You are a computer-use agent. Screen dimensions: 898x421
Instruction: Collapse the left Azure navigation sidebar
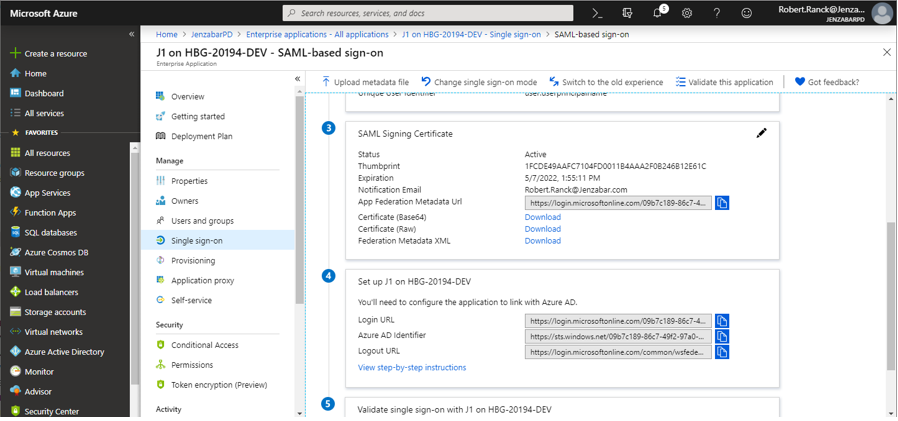[x=132, y=34]
